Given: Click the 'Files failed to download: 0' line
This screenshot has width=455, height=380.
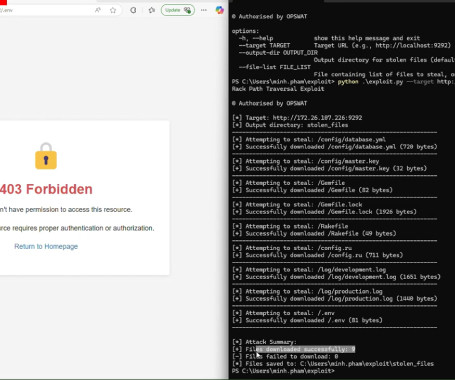Looking at the screenshot, I should 285,356.
